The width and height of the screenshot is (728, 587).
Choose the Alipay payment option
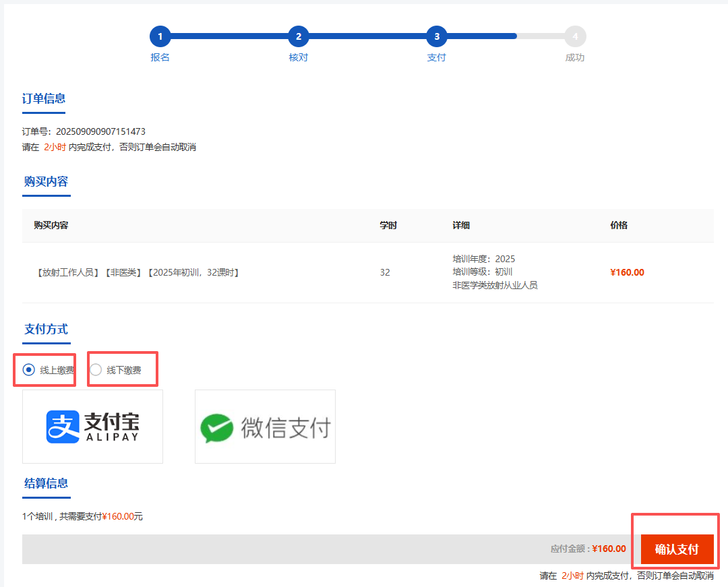(x=92, y=427)
